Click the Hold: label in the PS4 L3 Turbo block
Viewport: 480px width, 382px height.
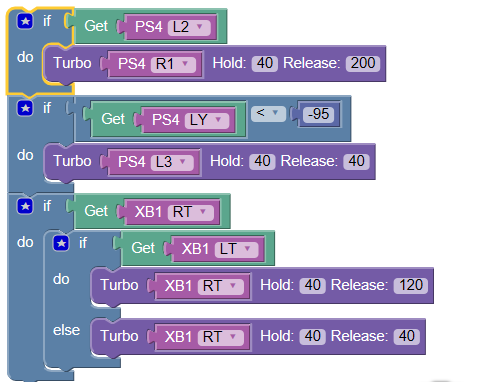point(227,161)
